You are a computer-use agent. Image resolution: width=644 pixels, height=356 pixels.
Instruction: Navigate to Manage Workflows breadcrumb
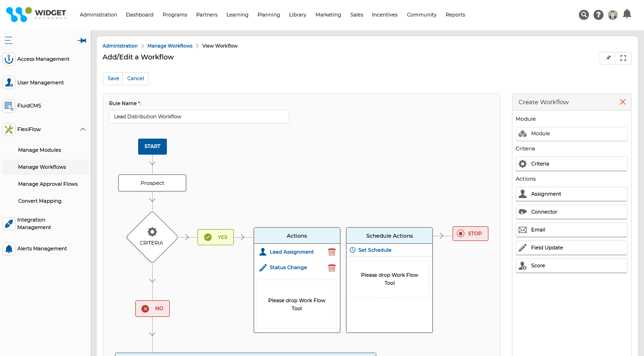click(170, 46)
